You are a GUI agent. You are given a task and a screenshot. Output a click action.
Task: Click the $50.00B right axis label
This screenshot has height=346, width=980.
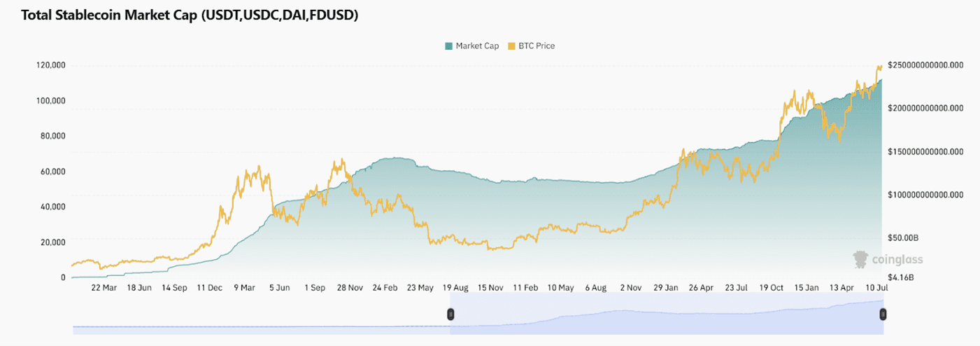903,238
